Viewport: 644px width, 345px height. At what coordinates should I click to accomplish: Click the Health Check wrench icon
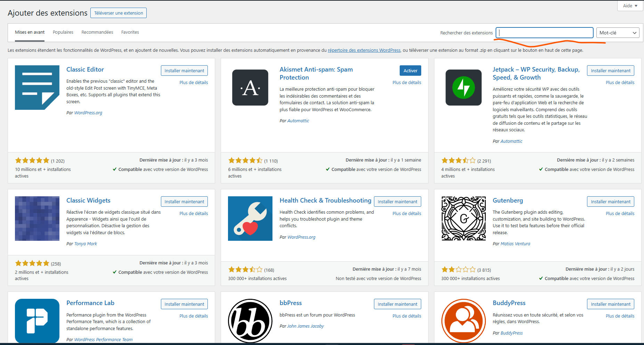(x=250, y=219)
